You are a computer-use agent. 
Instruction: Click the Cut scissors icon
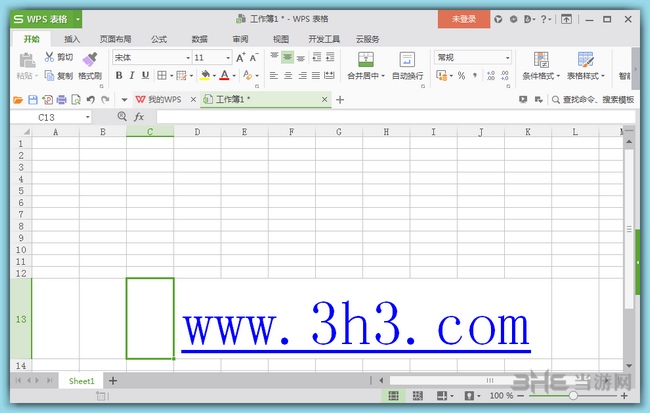[x=49, y=57]
